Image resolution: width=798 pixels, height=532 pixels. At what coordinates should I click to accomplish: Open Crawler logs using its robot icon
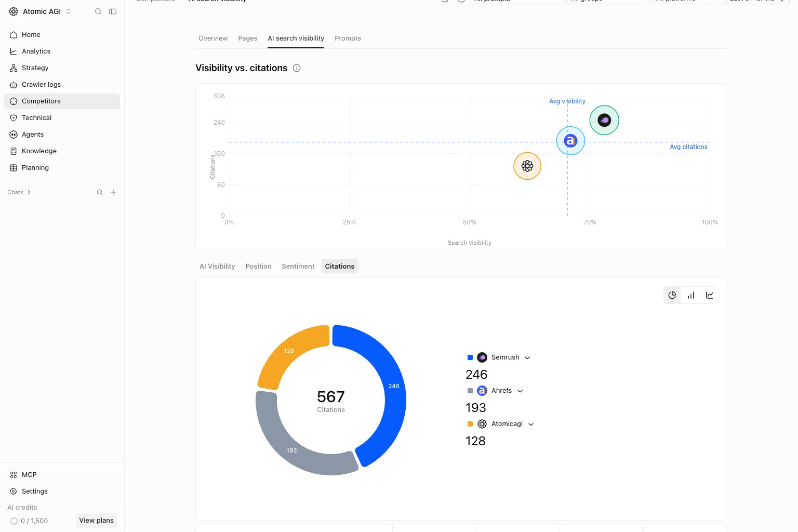pos(14,85)
